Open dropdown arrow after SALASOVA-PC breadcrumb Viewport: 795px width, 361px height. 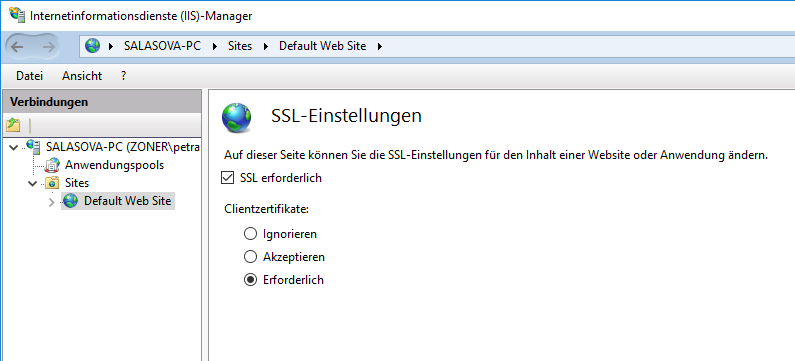click(x=215, y=46)
